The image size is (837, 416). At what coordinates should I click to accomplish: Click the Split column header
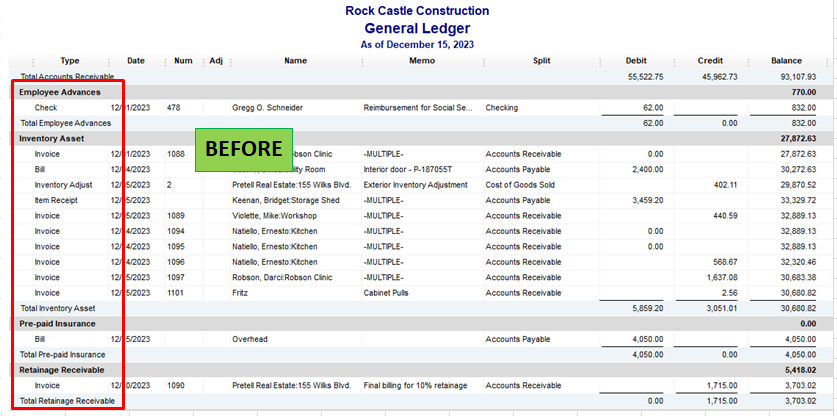(x=541, y=61)
